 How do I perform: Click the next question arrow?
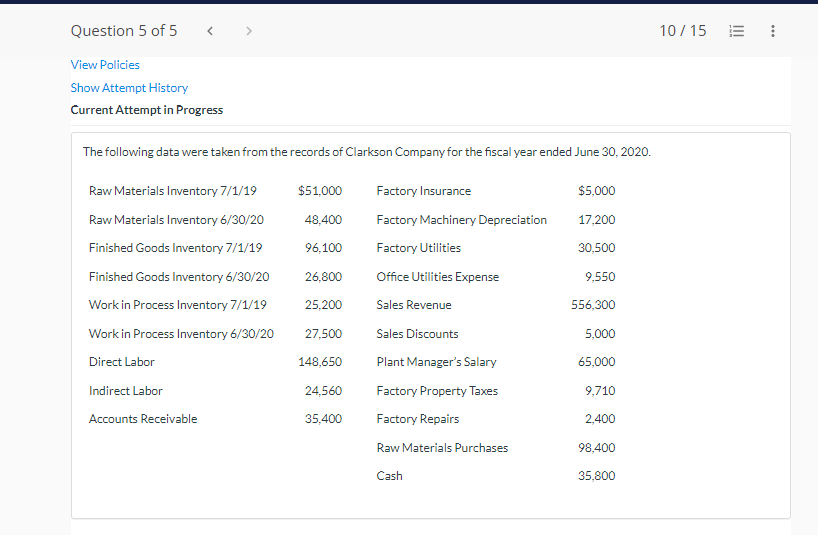(x=249, y=31)
